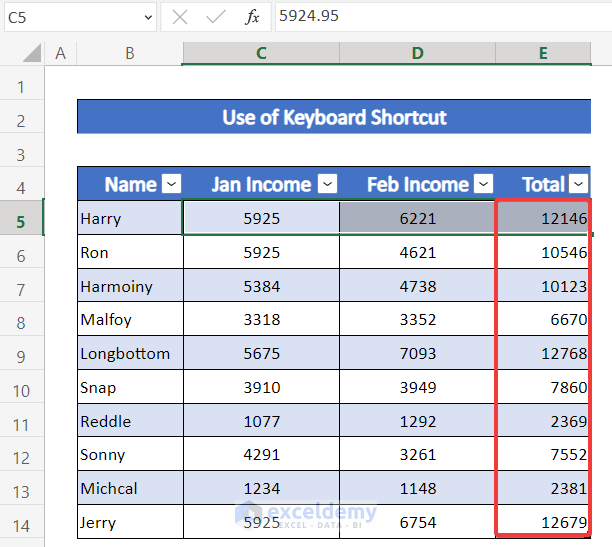Select the Malfoy name cell
This screenshot has width=612, height=547.
pyautogui.click(x=130, y=320)
